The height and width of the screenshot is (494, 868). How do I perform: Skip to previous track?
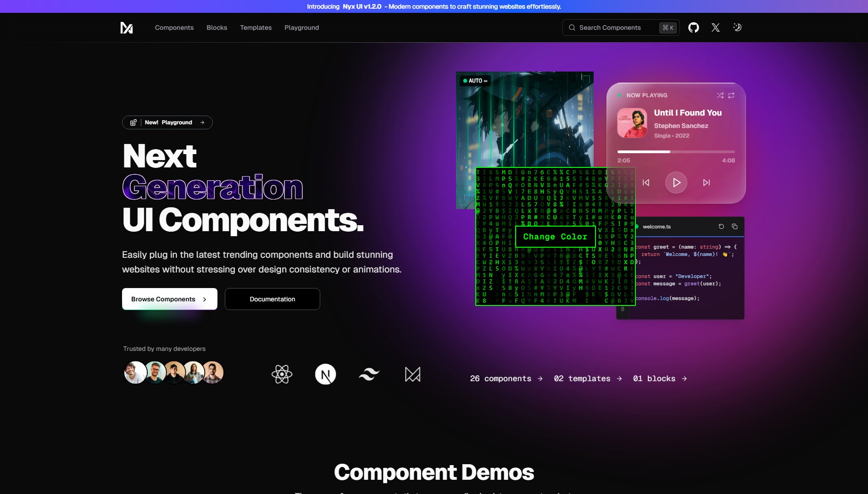coord(646,183)
